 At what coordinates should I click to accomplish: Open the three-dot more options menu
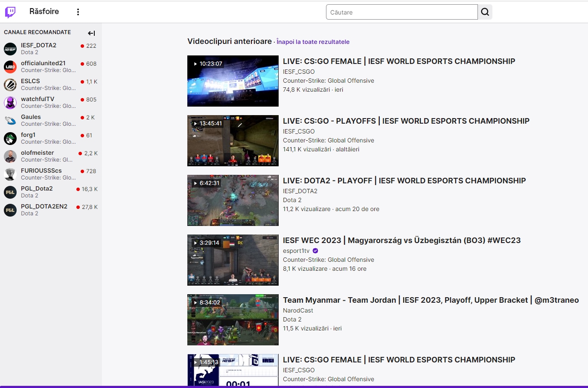coord(78,12)
